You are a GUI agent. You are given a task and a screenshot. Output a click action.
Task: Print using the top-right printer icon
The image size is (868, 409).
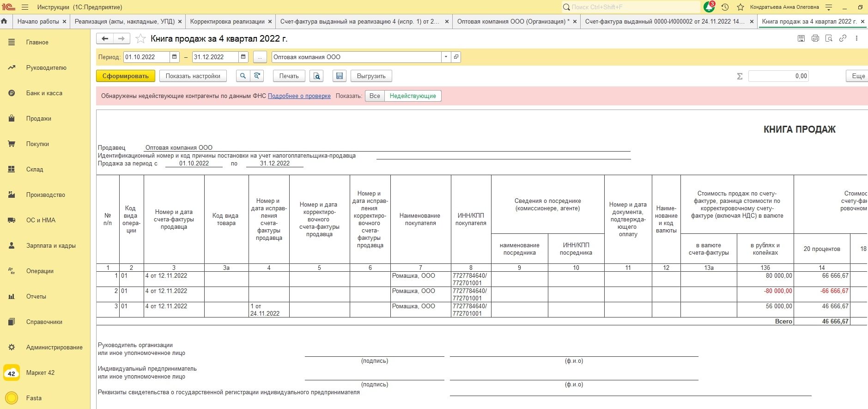(815, 38)
